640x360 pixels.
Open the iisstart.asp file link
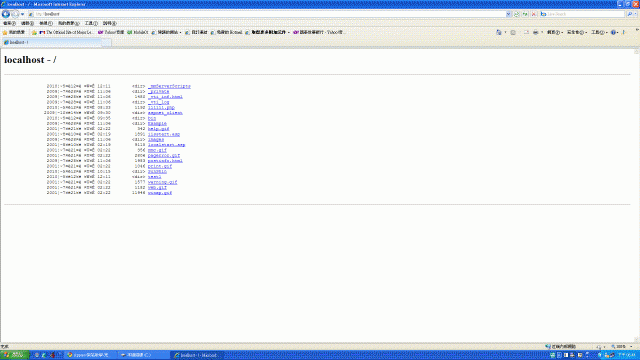tap(164, 134)
